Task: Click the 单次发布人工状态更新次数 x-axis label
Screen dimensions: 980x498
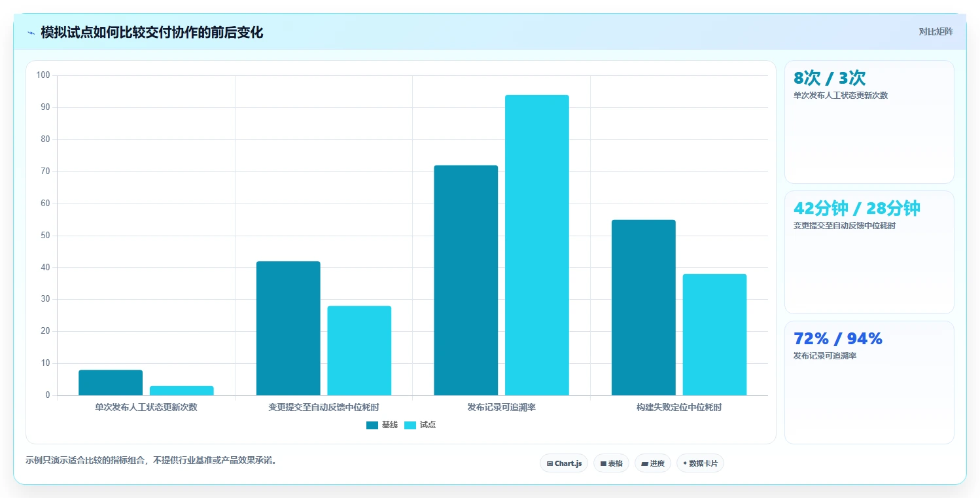Action: point(146,407)
